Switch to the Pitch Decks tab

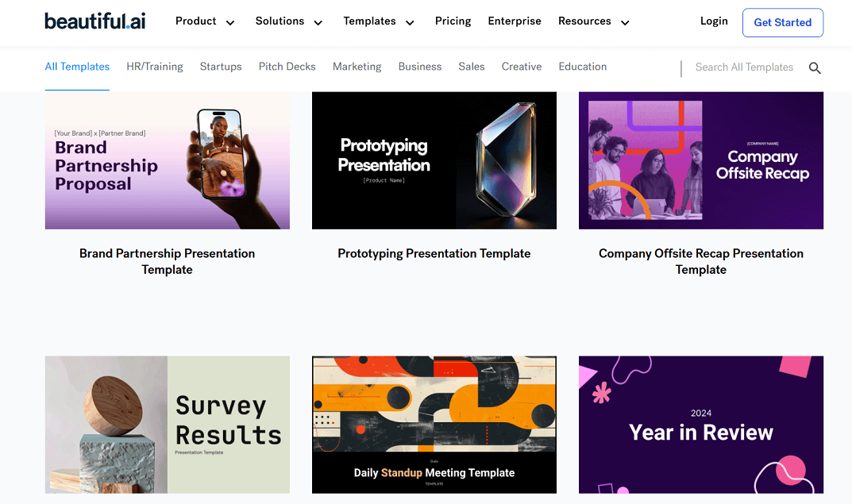[x=287, y=67]
